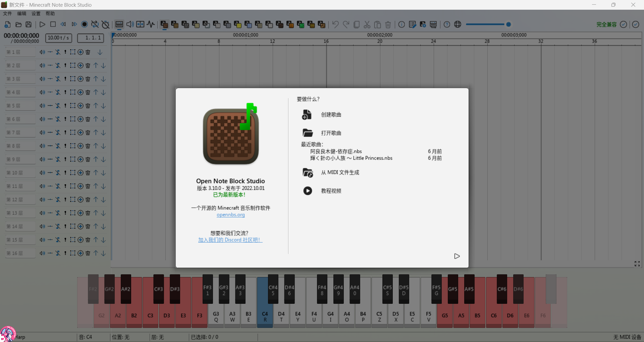Click the C4 piano key
This screenshot has height=342, width=644.
(265, 317)
